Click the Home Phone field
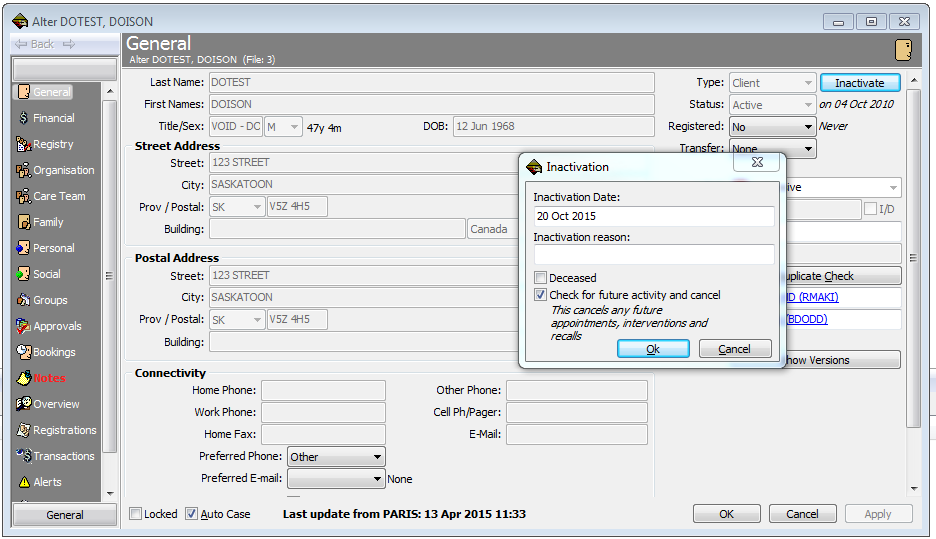The height and width of the screenshot is (539, 936). (324, 390)
